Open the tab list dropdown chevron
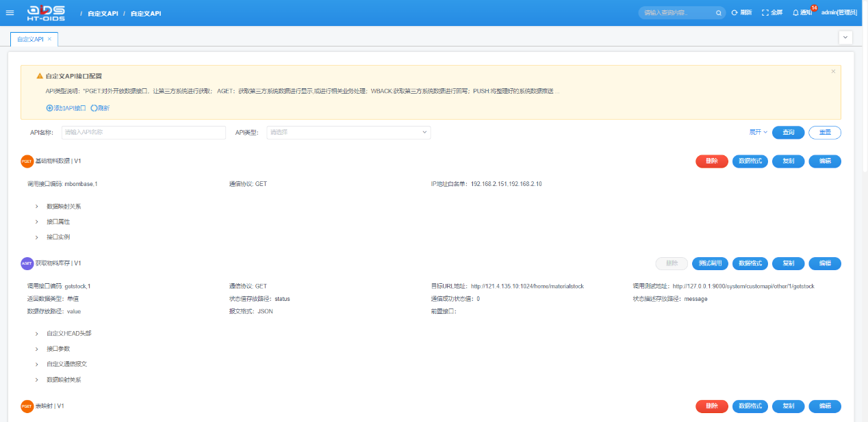868x422 pixels. pos(845,38)
